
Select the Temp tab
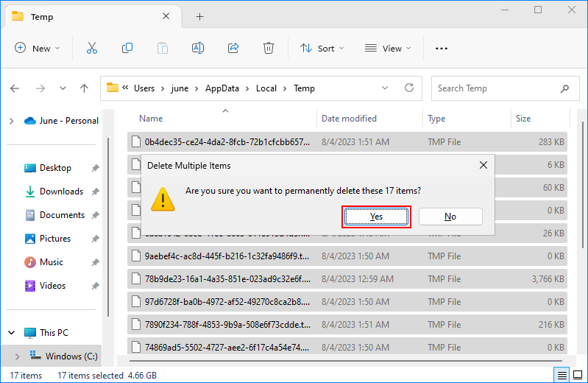(92, 16)
